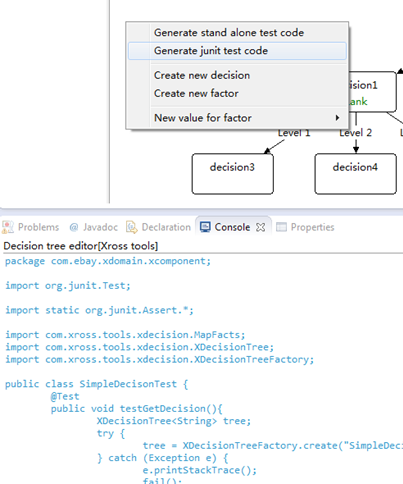The image size is (403, 484).
Task: Click the testGetDecision method line
Action: 137,409
